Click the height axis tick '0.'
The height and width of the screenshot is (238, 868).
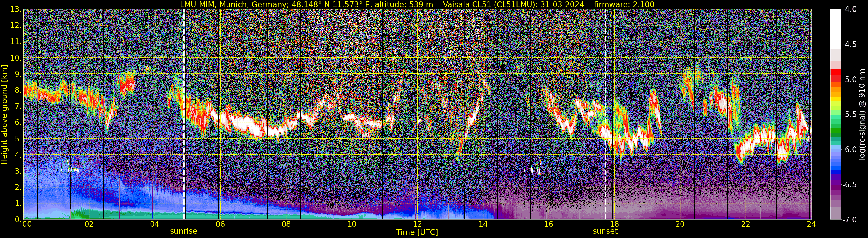pos(18,220)
